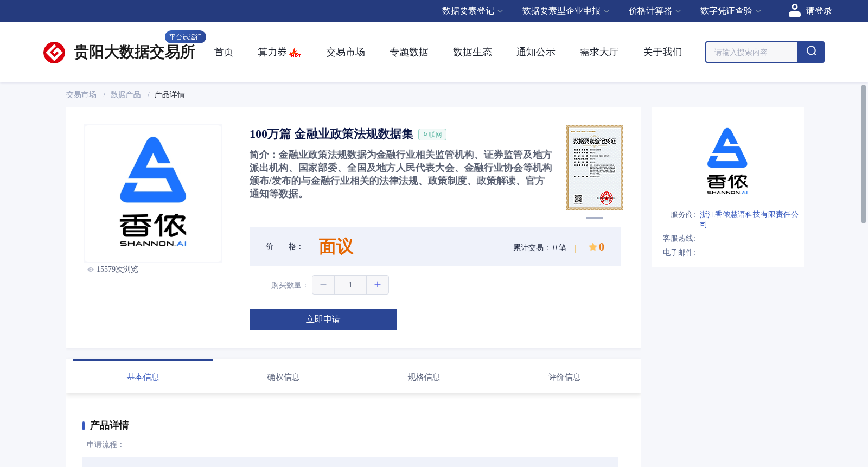Expand the 价格计算器 dropdown
This screenshot has width=868, height=467.
655,11
